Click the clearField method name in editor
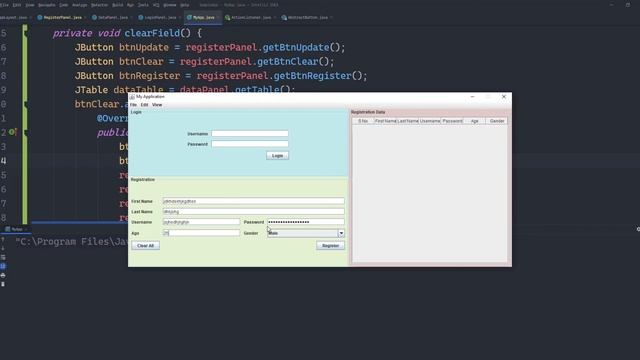The image size is (640, 360). (x=152, y=33)
